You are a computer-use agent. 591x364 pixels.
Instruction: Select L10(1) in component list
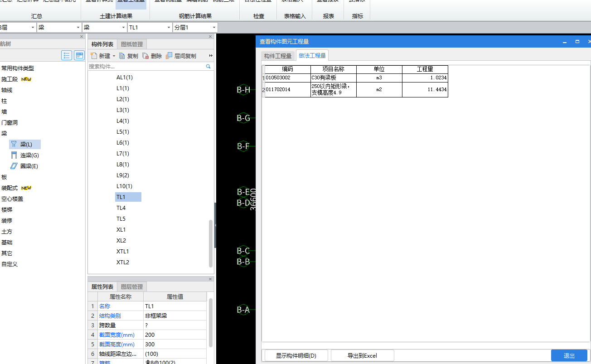point(124,186)
